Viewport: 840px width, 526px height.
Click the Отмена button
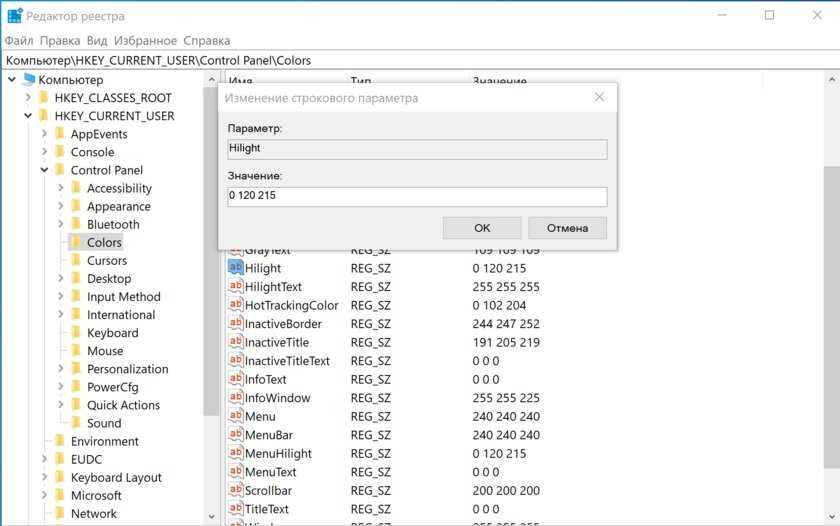click(x=567, y=228)
